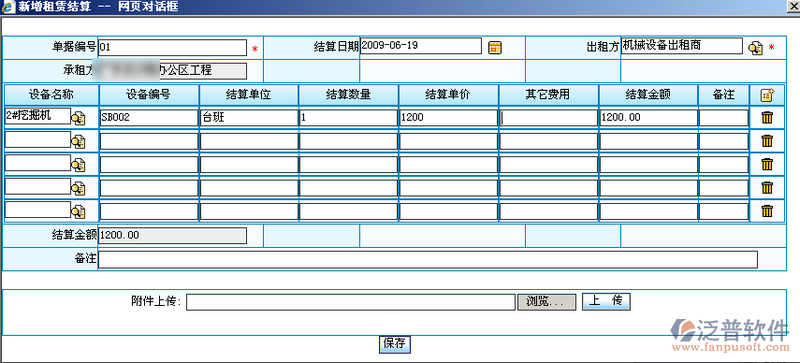Screen dimensions: 800x363
Task: Click the 结算日期 date field
Action: click(421, 46)
